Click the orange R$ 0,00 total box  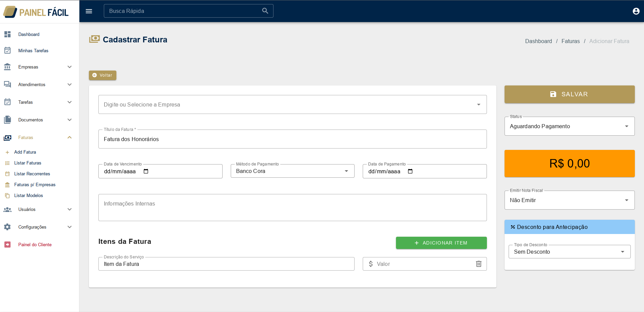569,163
